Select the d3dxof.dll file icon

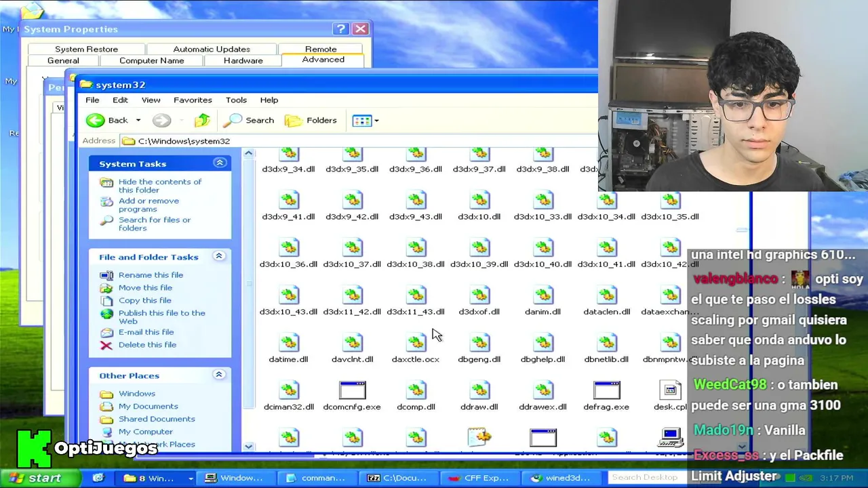coord(479,296)
